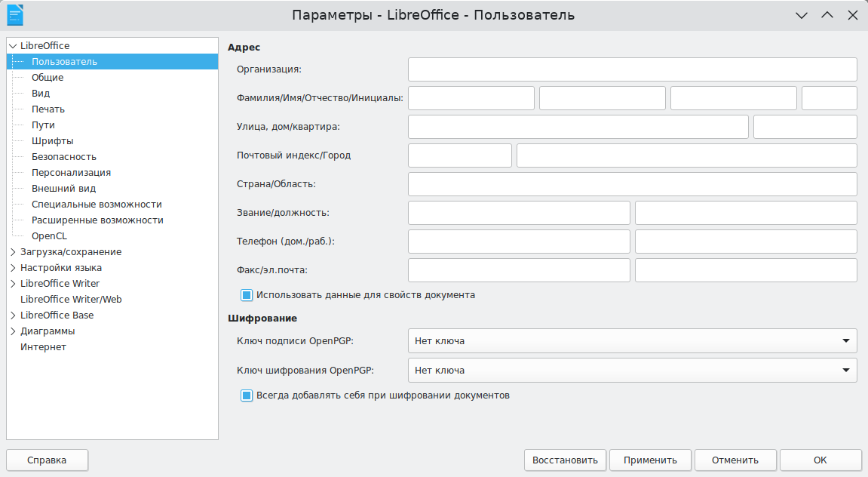Click the Отменить button
The width and height of the screenshot is (868, 477).
point(735,460)
